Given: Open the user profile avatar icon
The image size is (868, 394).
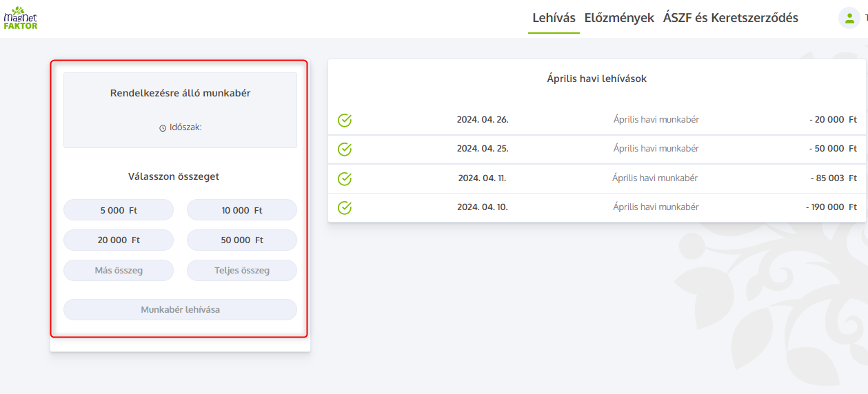Looking at the screenshot, I should pyautogui.click(x=849, y=18).
